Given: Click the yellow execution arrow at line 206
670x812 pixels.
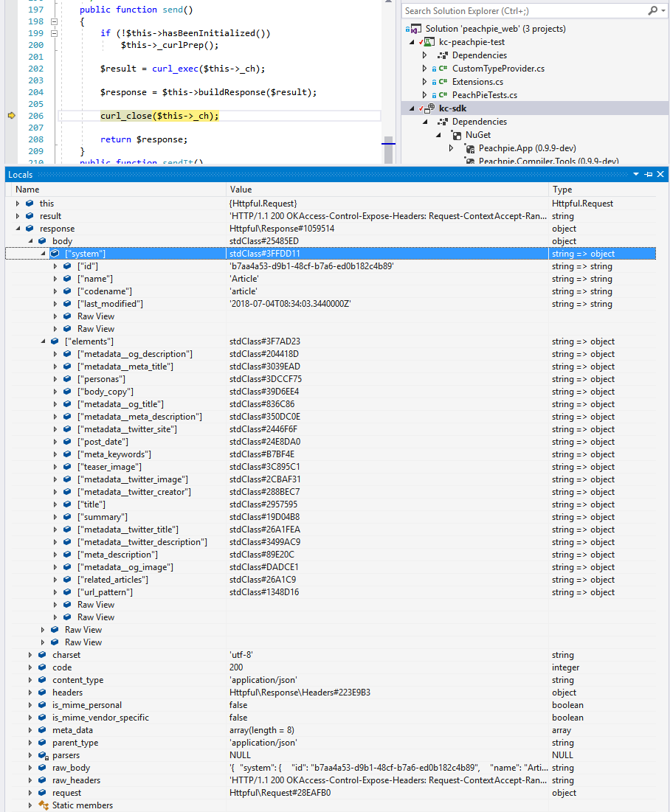Looking at the screenshot, I should pyautogui.click(x=10, y=115).
